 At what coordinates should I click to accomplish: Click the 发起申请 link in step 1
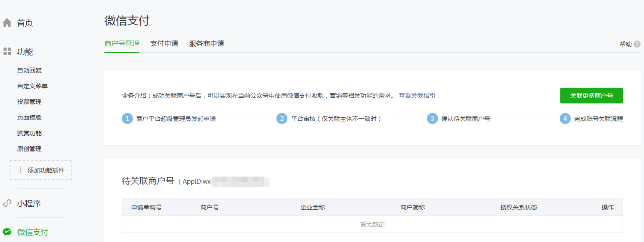(x=203, y=119)
